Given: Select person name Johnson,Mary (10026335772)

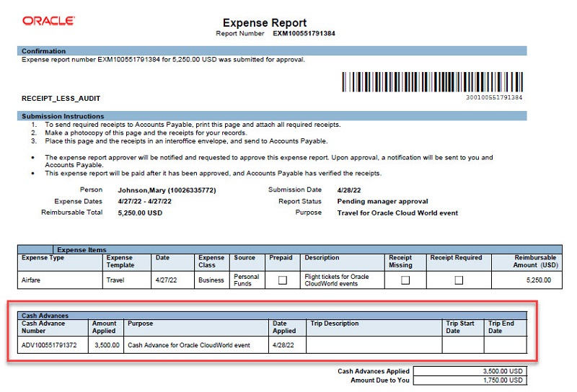Looking at the screenshot, I should (167, 190).
